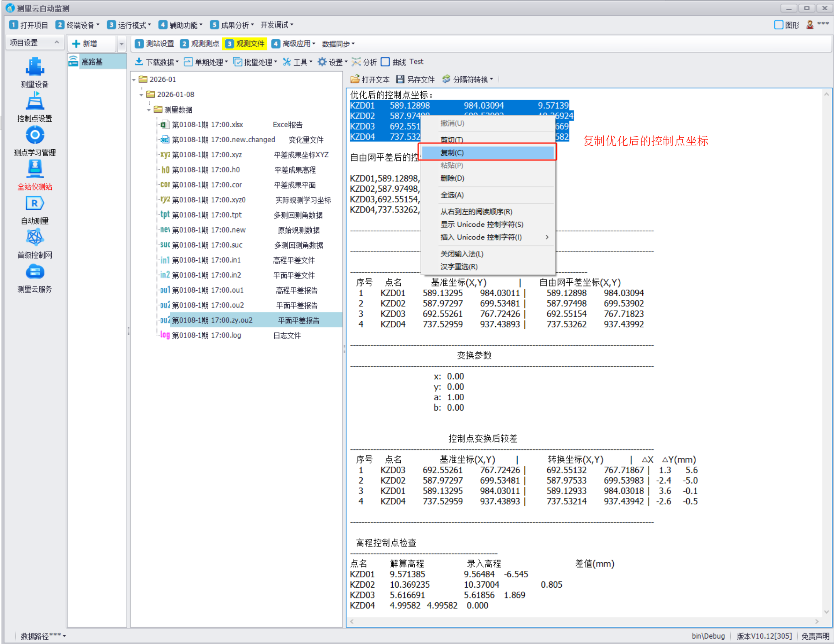Choose 复制(C) in context menu
This screenshot has height=644, width=834.
pyautogui.click(x=452, y=153)
